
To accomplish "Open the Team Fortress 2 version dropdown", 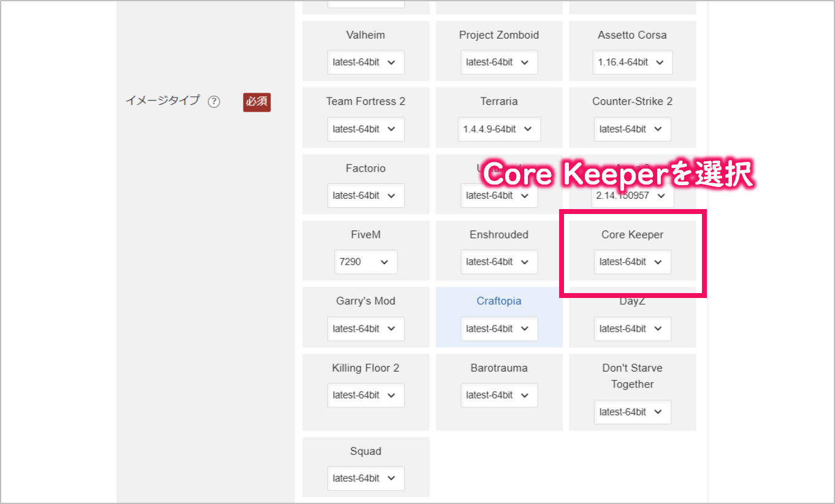I will [365, 129].
